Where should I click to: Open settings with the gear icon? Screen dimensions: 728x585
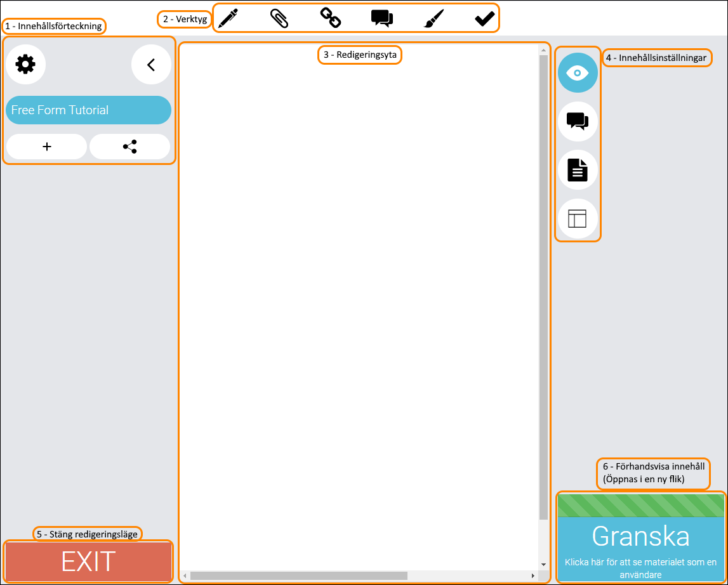click(25, 64)
